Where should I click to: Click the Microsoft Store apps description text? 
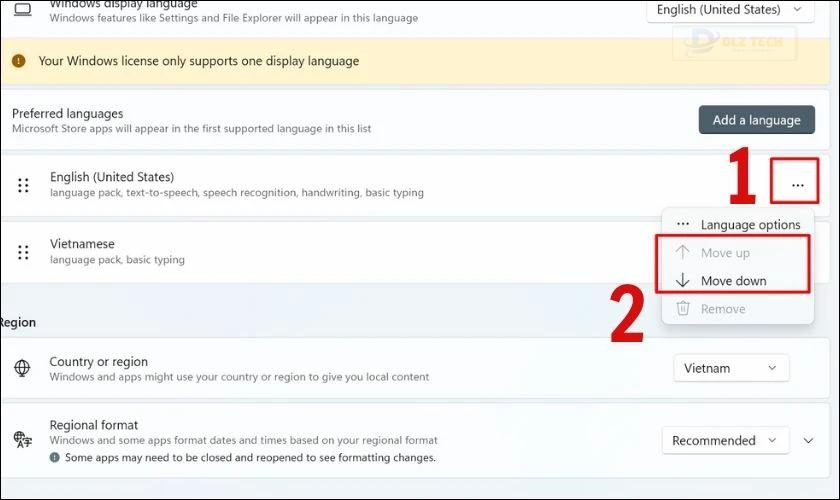tap(191, 129)
